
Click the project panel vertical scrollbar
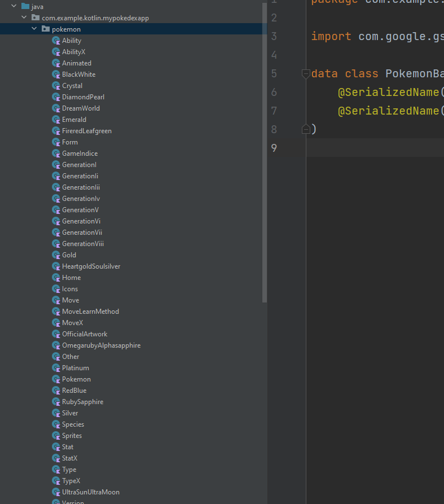coord(265,152)
